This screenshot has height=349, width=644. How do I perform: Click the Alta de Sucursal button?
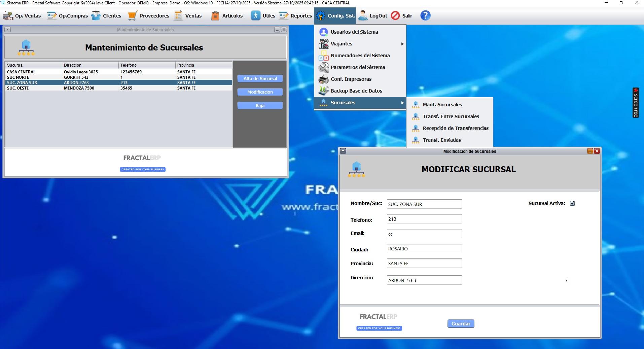click(x=260, y=78)
